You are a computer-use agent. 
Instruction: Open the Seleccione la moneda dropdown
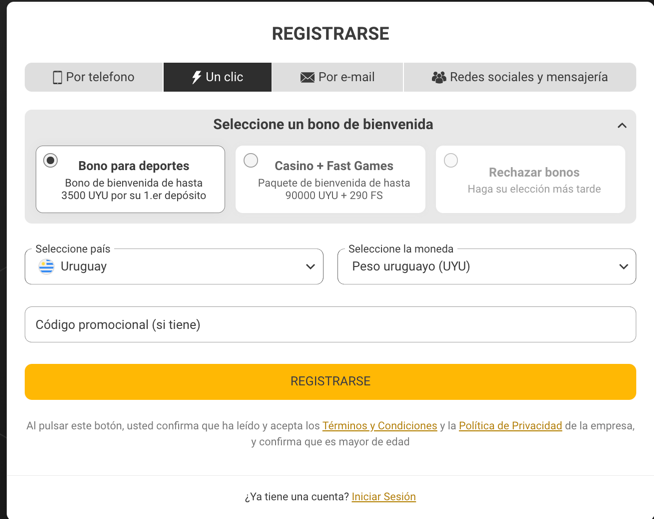[x=487, y=267]
